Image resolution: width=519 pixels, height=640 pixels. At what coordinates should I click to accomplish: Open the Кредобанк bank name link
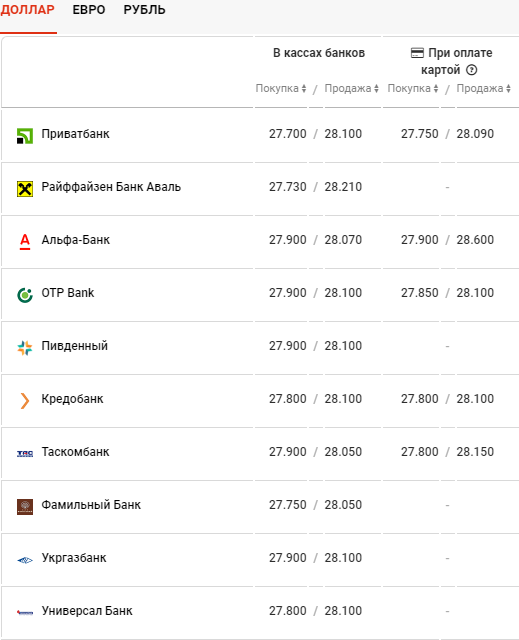pos(72,399)
